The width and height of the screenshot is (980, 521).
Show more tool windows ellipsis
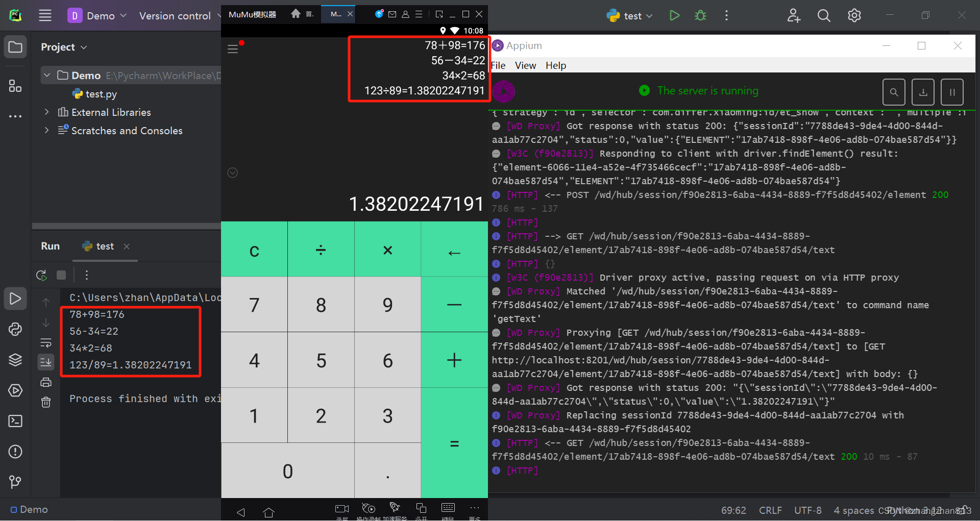pos(15,116)
